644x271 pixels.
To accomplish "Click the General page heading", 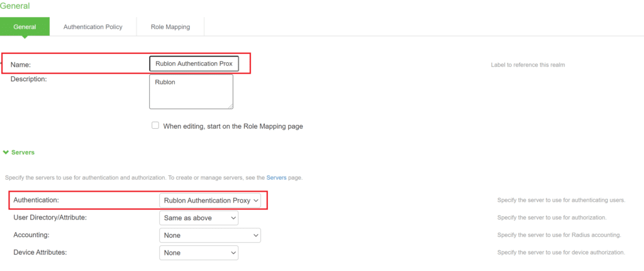I will click(x=14, y=6).
